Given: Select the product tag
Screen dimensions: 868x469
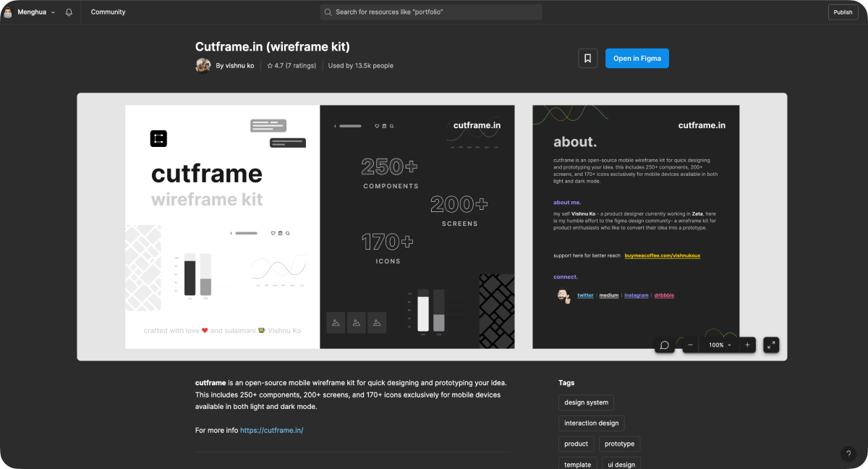Looking at the screenshot, I should tap(576, 444).
